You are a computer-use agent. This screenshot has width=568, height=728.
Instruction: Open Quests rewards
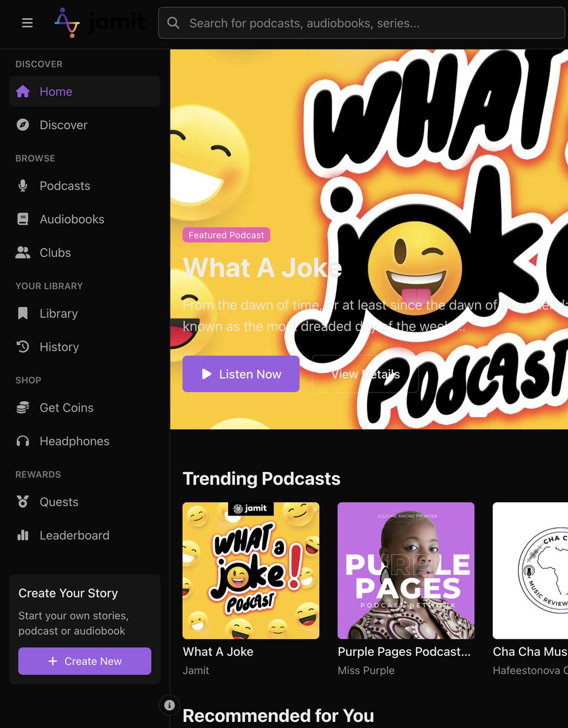pos(84,502)
